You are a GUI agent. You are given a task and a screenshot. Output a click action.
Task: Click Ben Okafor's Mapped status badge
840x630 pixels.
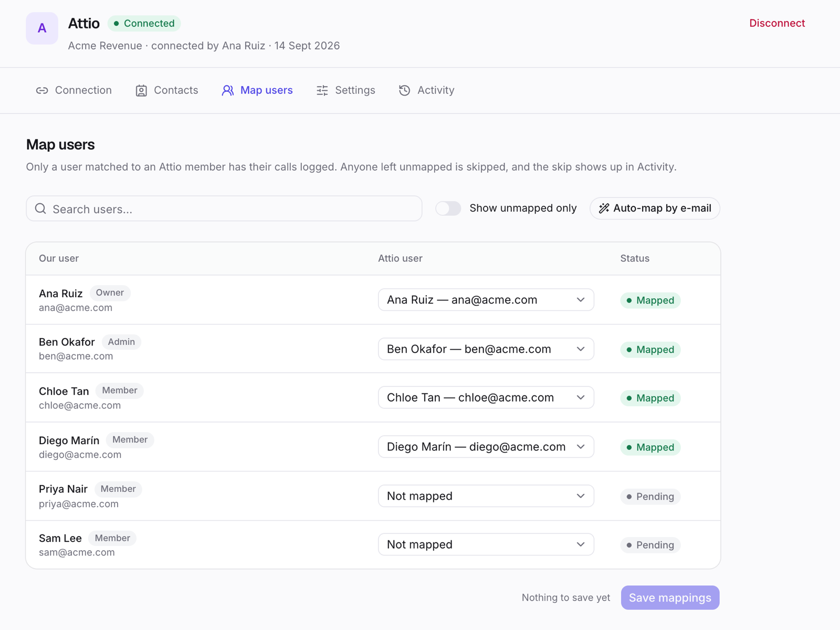pos(650,350)
